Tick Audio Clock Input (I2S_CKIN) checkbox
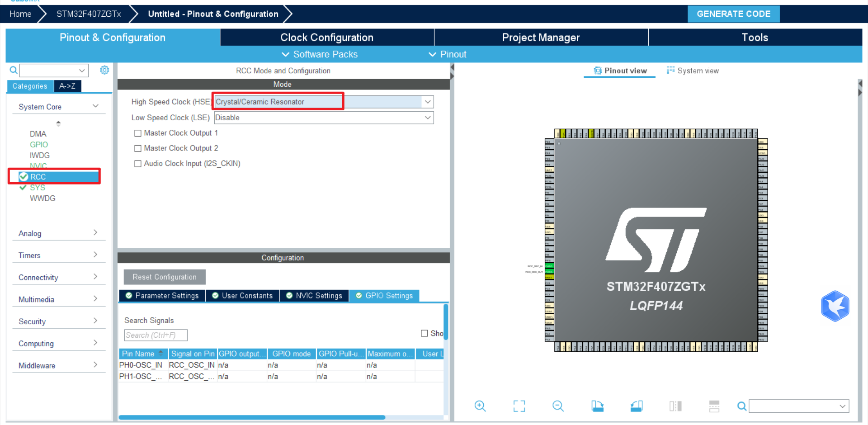Viewport: 868px width, 425px height. pos(138,164)
